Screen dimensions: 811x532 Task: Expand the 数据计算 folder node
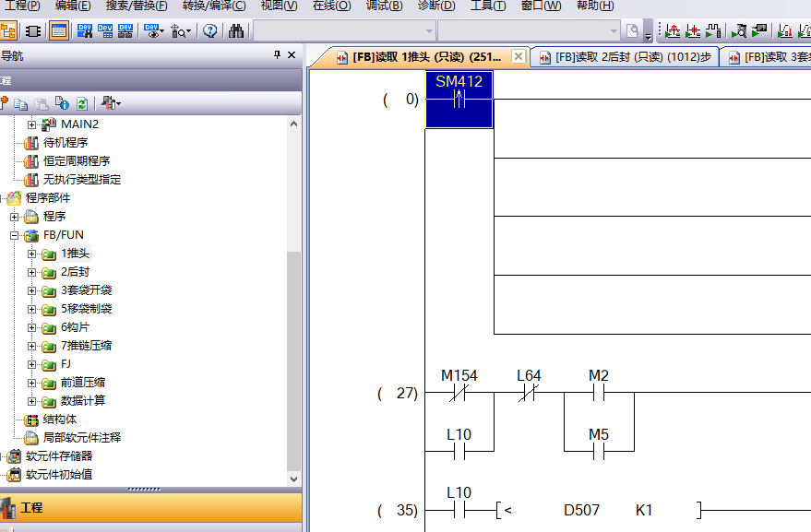[x=32, y=401]
